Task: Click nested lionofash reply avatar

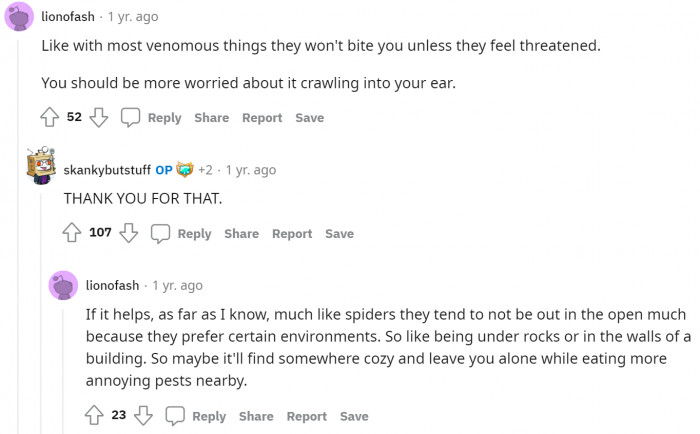Action: 63,285
